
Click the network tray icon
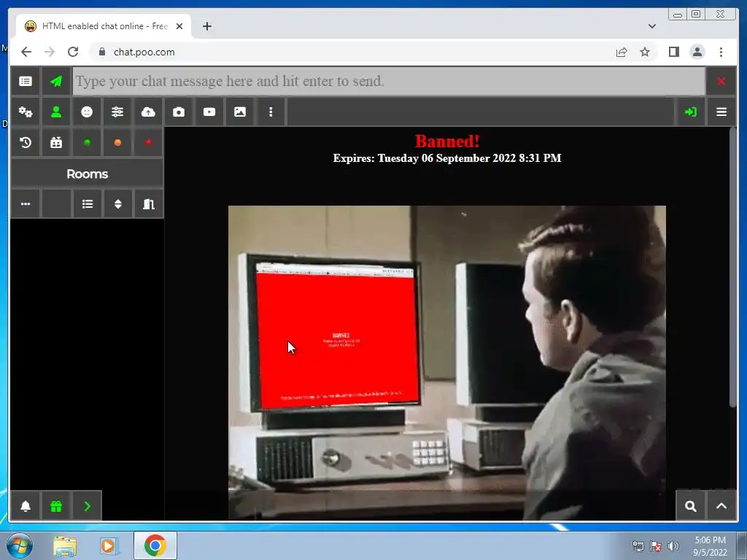[638, 546]
